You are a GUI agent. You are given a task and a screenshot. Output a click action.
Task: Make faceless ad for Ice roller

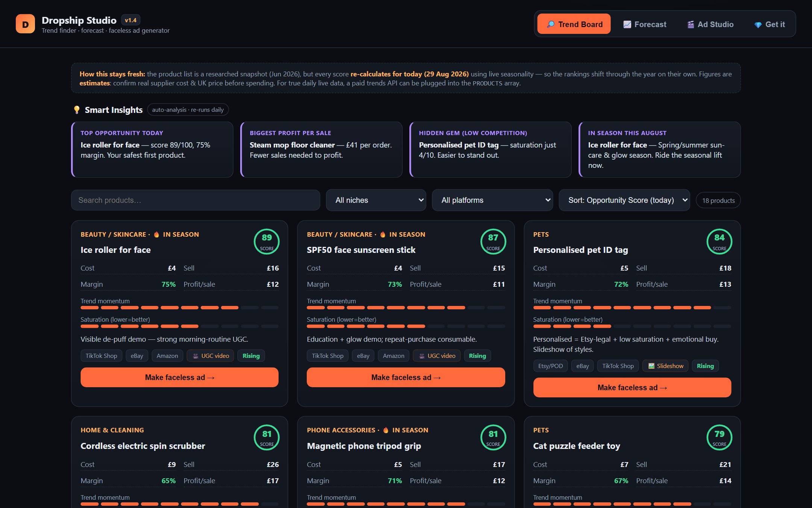[179, 377]
